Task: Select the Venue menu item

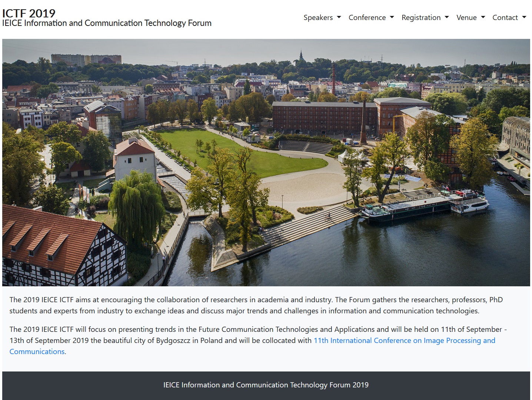Action: (x=467, y=17)
